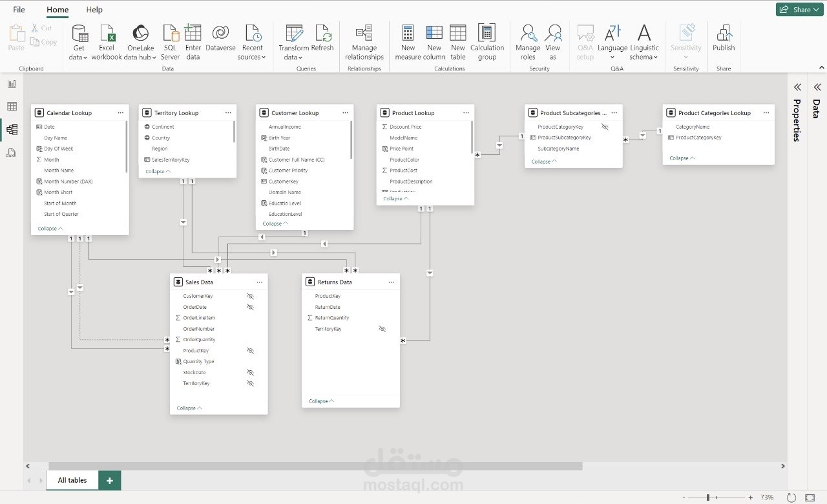Toggle visibility of ProductKey in Sales Data
The height and width of the screenshot is (504, 827).
[x=251, y=351]
